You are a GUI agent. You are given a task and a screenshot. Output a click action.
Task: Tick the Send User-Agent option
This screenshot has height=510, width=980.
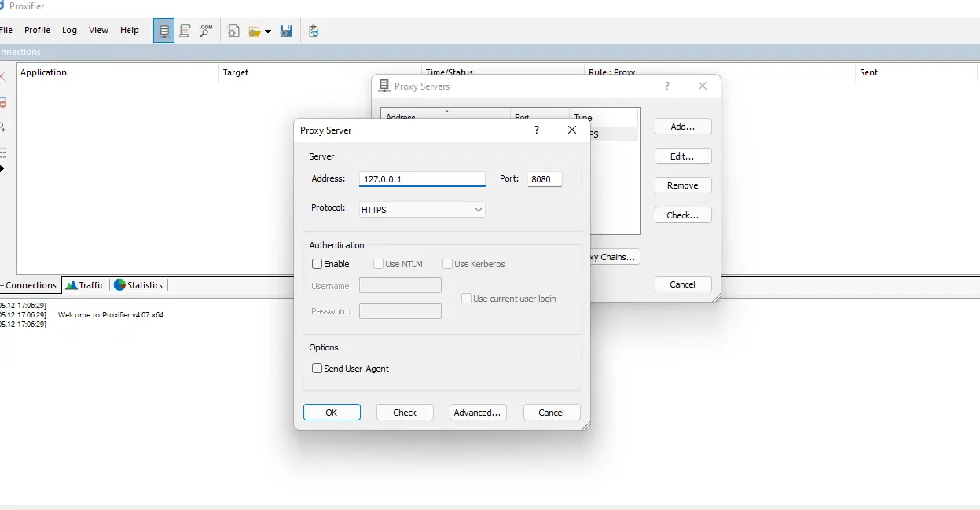pos(317,369)
